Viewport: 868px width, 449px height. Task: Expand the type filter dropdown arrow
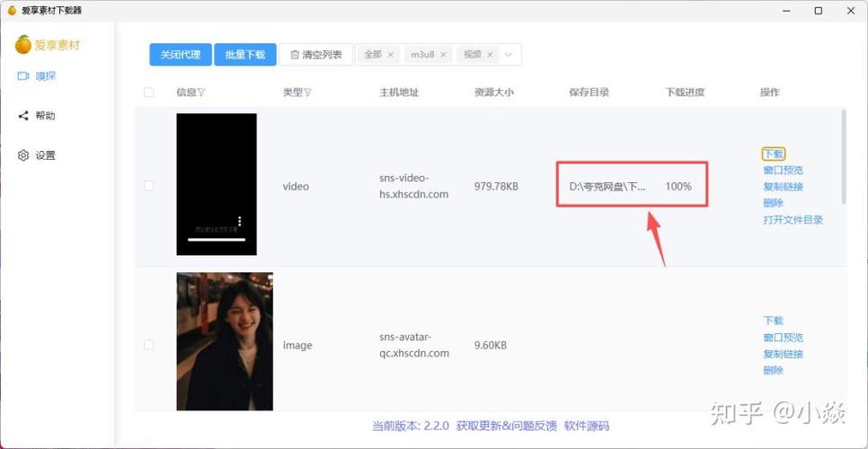coord(509,55)
